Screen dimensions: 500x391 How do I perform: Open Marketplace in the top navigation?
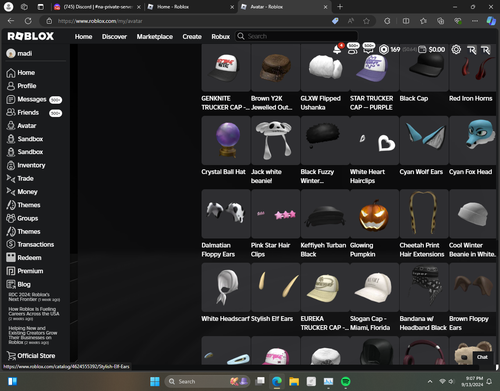[155, 37]
